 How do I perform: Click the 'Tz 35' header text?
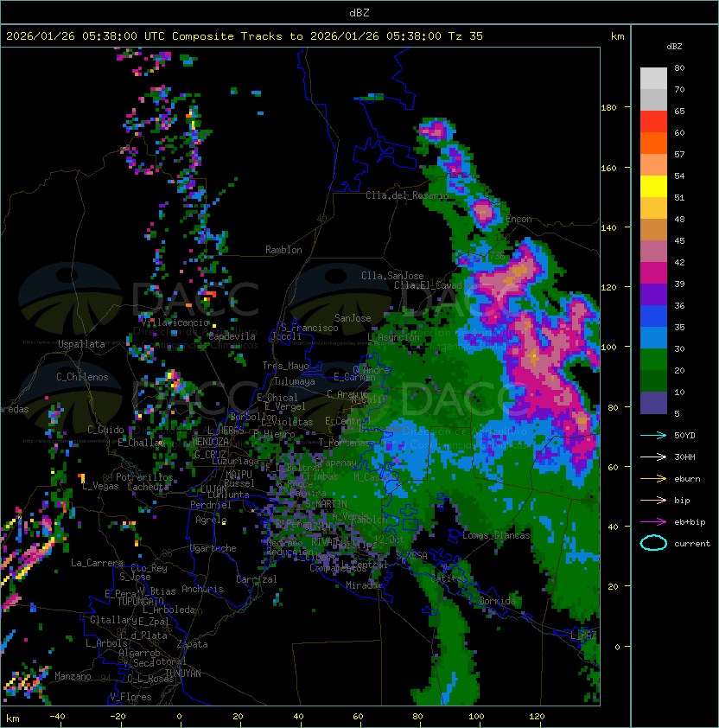466,36
